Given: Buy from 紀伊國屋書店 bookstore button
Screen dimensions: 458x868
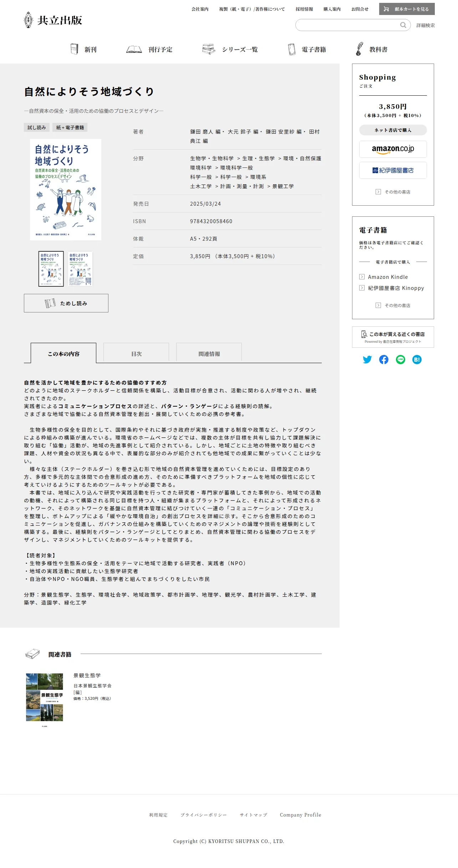Looking at the screenshot, I should (x=393, y=170).
